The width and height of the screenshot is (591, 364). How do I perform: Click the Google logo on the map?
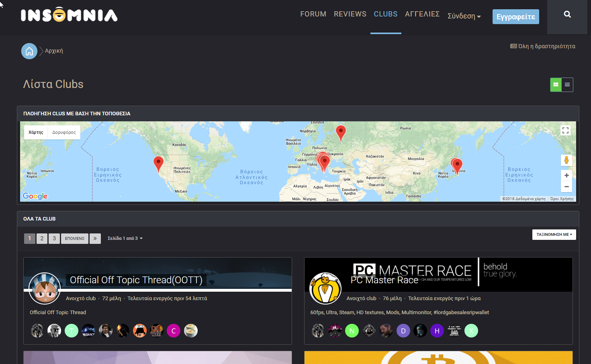click(35, 196)
